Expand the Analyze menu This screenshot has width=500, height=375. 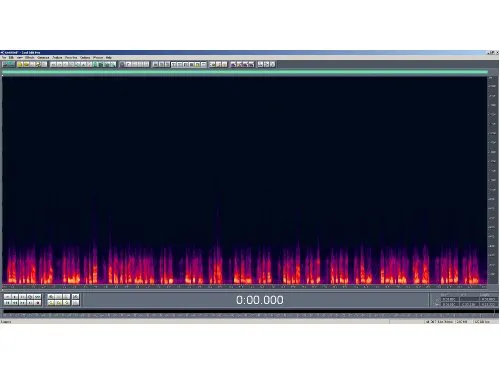coord(57,58)
